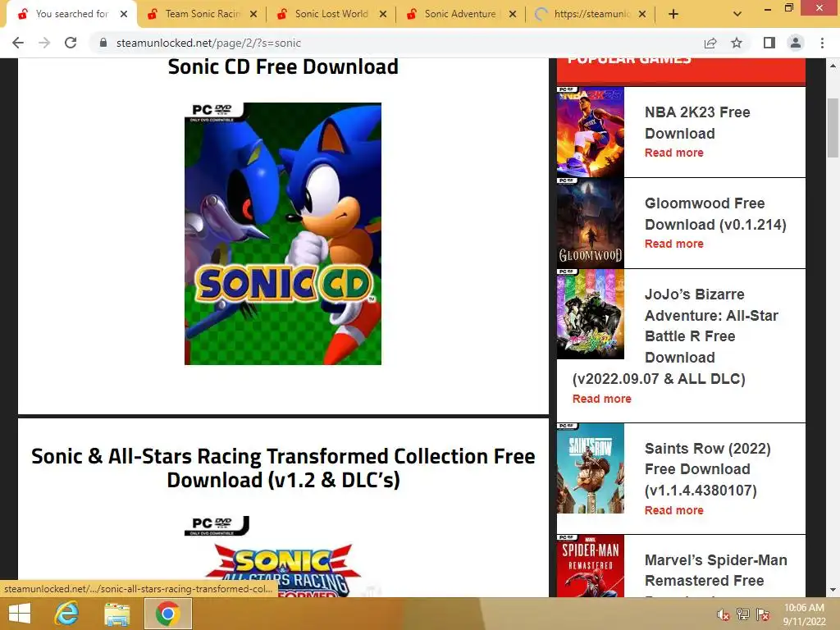Open Saints Row (2022) Free Download
Viewport: 840px width, 630px height.
pos(707,468)
